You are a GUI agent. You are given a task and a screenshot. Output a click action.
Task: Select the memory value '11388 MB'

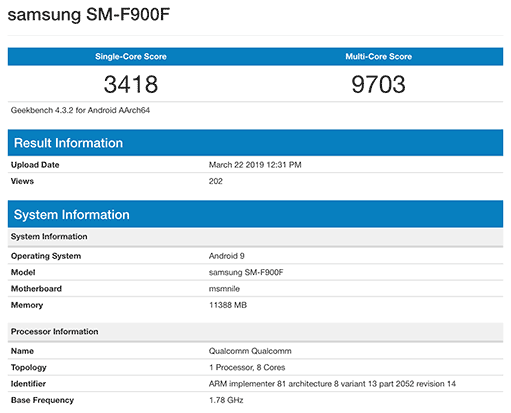tap(228, 305)
